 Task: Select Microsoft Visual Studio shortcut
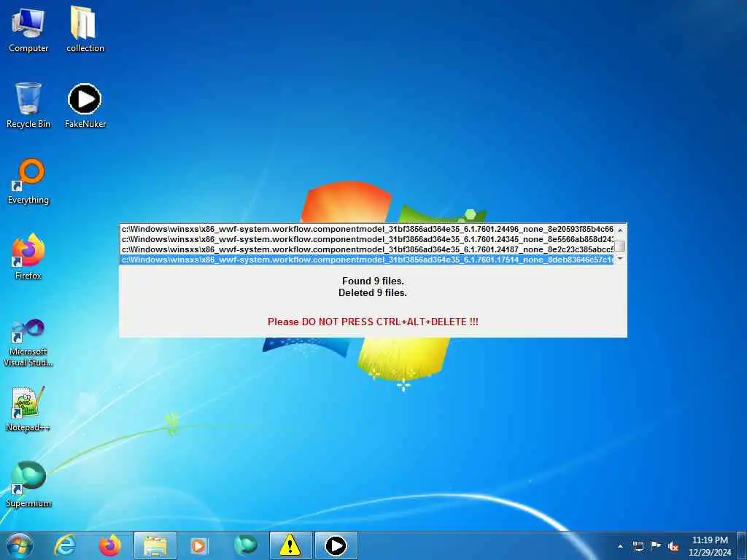(28, 343)
